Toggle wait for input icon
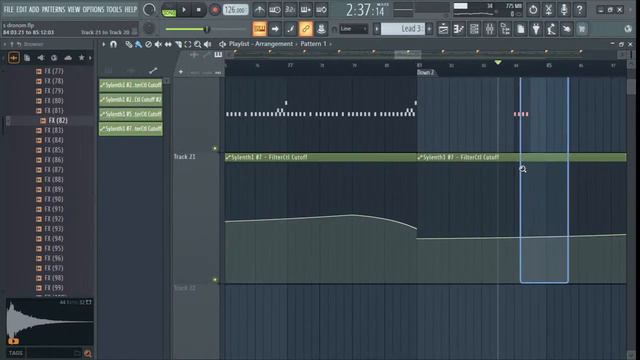Viewport: 640px width, 360px height. pos(275,9)
